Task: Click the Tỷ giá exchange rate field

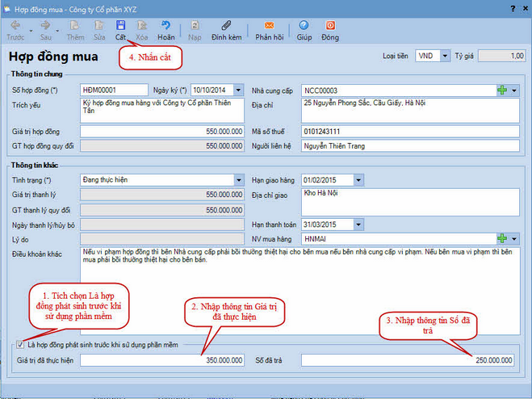Action: click(501, 56)
